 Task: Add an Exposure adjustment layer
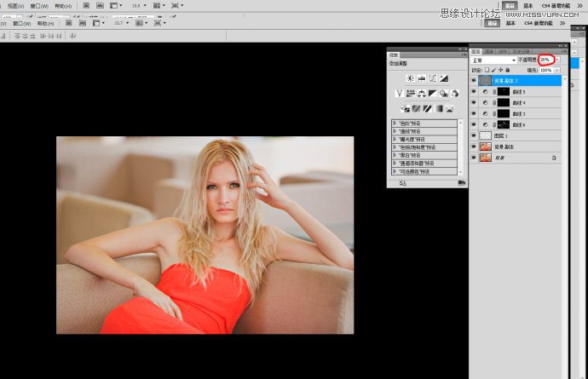pos(444,78)
